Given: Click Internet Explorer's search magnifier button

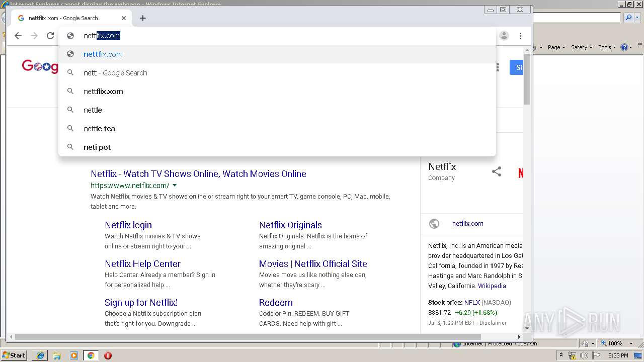Looking at the screenshot, I should coord(628,18).
